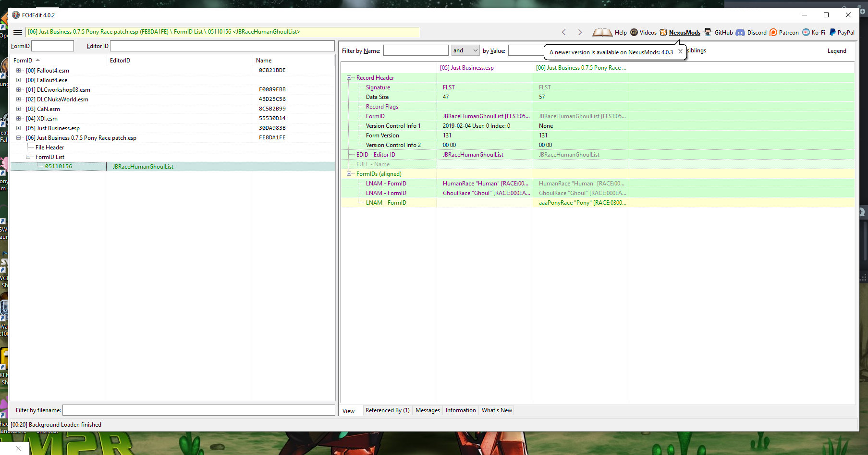This screenshot has height=455, width=868.
Task: Select the EDID - Editor ID row
Action: pyautogui.click(x=598, y=154)
